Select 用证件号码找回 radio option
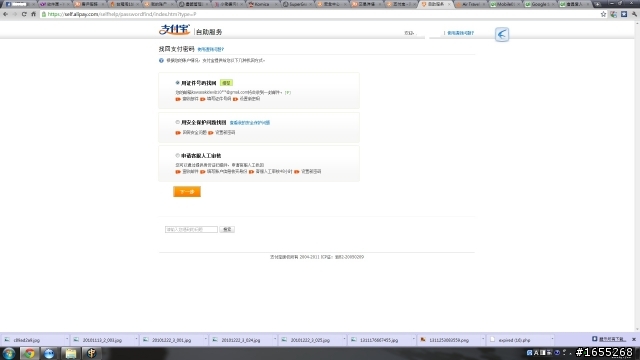 click(178, 83)
